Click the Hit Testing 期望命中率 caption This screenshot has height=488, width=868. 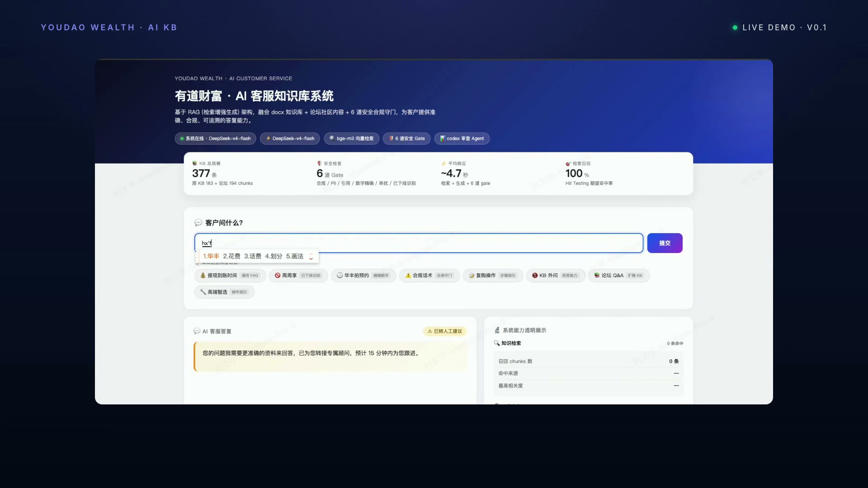click(589, 183)
